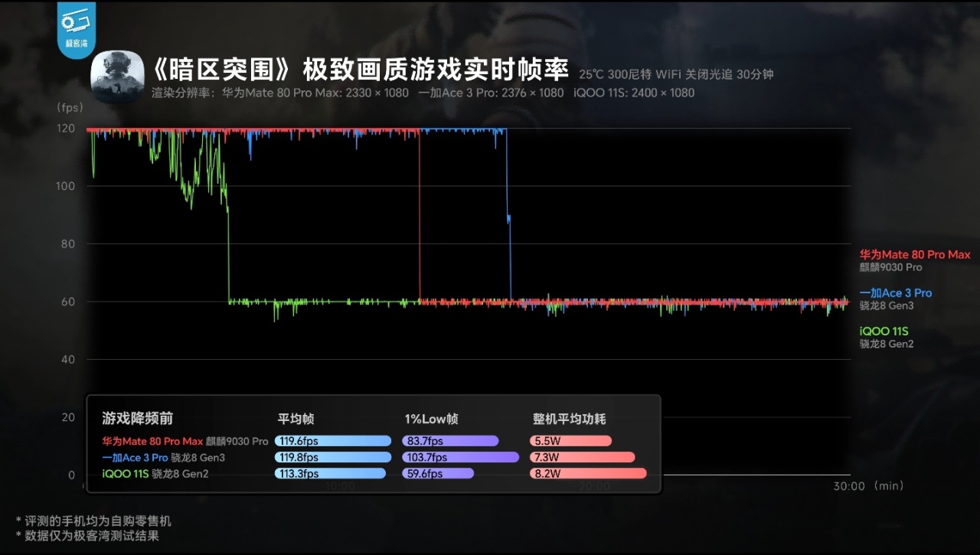Click the 游戏降频前 table heading
The height and width of the screenshot is (555, 980).
tap(138, 419)
